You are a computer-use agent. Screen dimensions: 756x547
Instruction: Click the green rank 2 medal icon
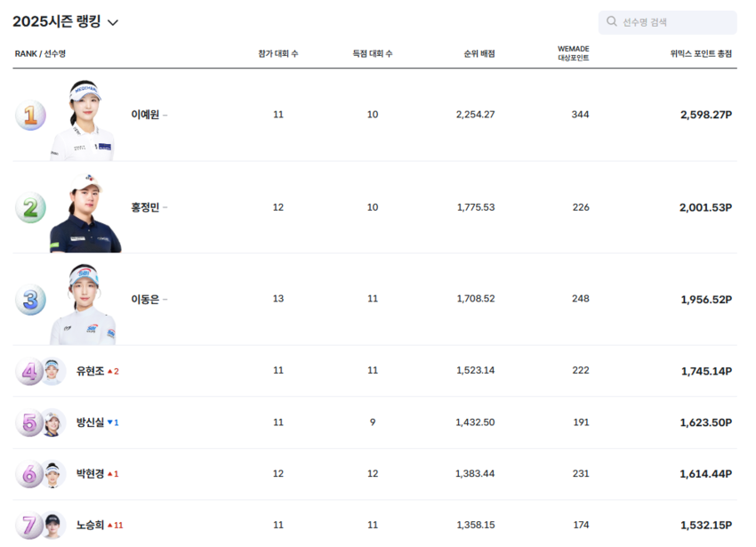click(30, 208)
